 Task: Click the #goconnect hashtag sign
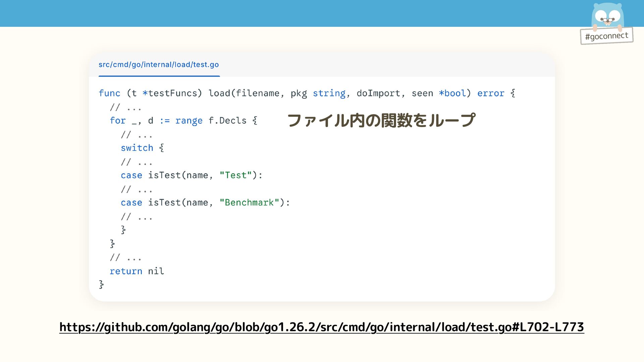pos(606,36)
